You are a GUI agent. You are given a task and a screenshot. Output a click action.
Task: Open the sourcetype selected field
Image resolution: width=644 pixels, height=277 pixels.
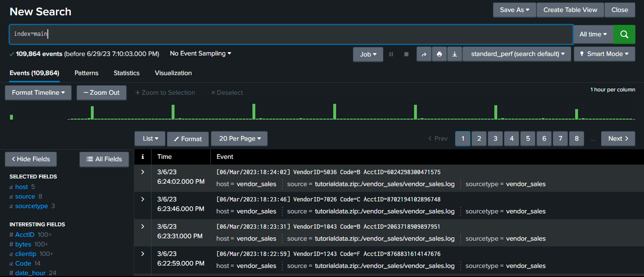click(x=32, y=206)
